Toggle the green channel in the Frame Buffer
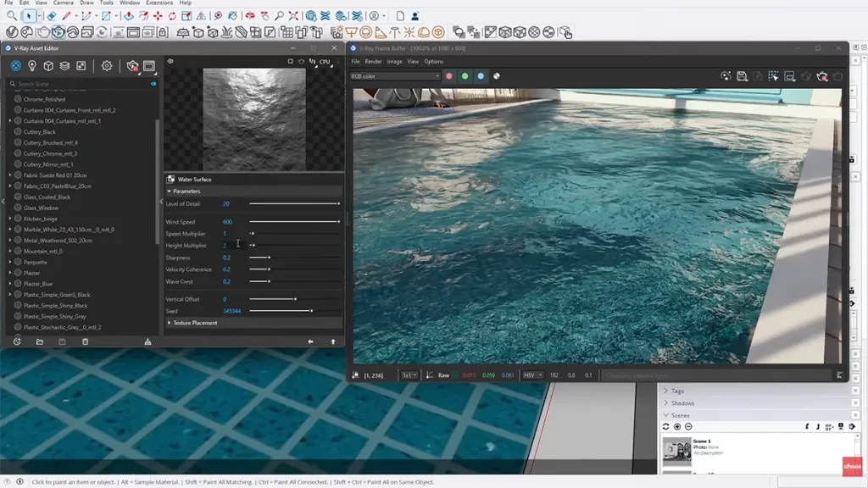 (465, 76)
